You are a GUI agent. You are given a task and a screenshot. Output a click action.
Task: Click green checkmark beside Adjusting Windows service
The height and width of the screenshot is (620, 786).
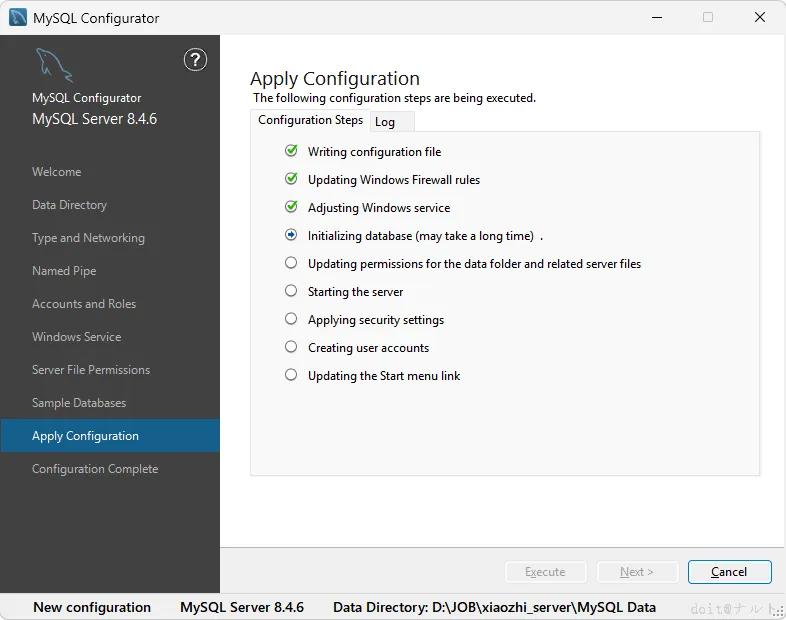point(291,207)
